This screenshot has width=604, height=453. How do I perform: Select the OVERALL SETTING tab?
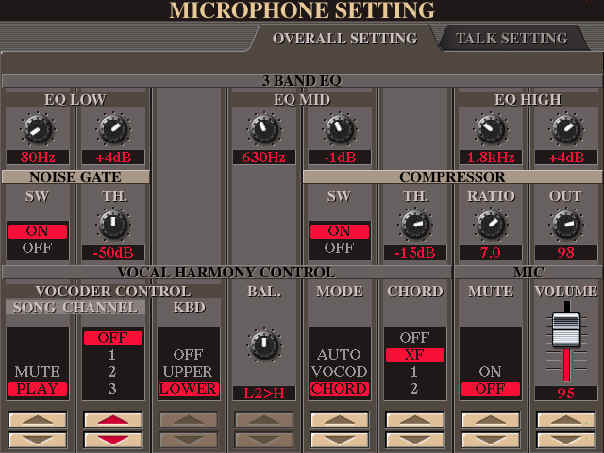tap(345, 38)
